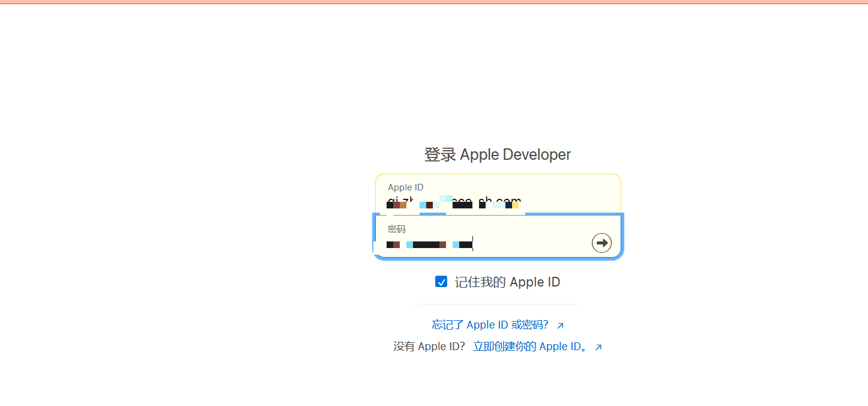
Task: Click the 登录 Apple Developer heading
Action: 498,154
